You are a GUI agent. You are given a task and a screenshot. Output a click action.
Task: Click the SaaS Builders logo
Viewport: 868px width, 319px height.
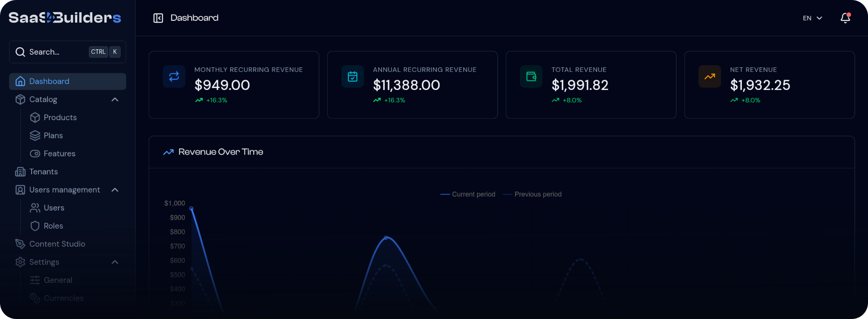click(65, 18)
